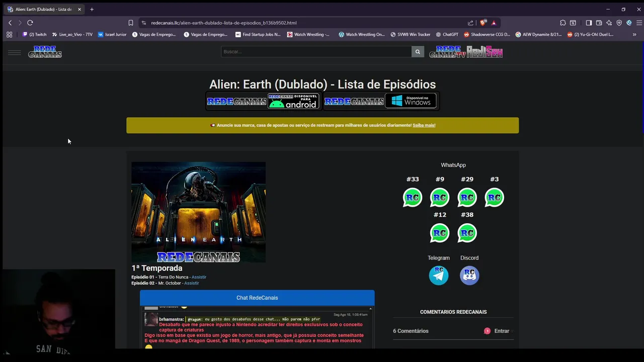Open the ChatGPT bookmark
This screenshot has width=644, height=362.
447,35
